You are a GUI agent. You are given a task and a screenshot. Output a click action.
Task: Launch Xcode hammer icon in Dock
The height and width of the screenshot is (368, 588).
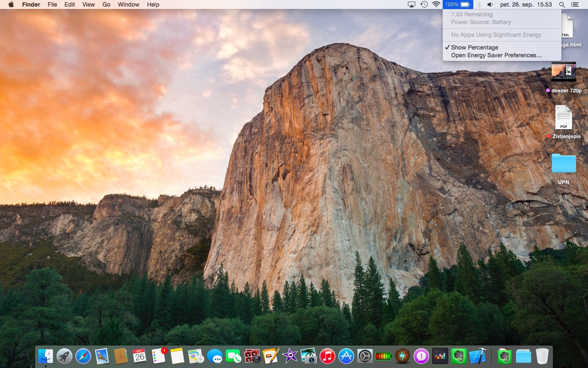(x=478, y=356)
